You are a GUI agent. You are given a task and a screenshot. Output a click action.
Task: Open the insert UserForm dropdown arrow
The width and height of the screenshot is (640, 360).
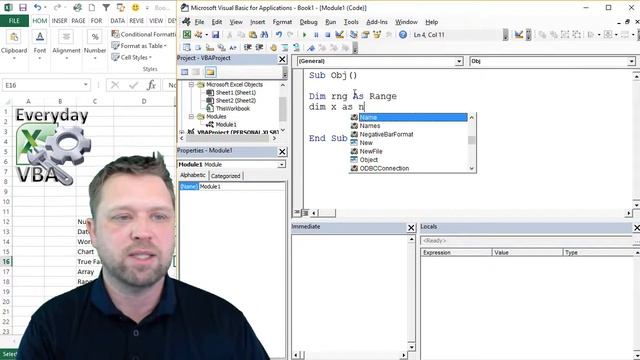[x=207, y=35]
